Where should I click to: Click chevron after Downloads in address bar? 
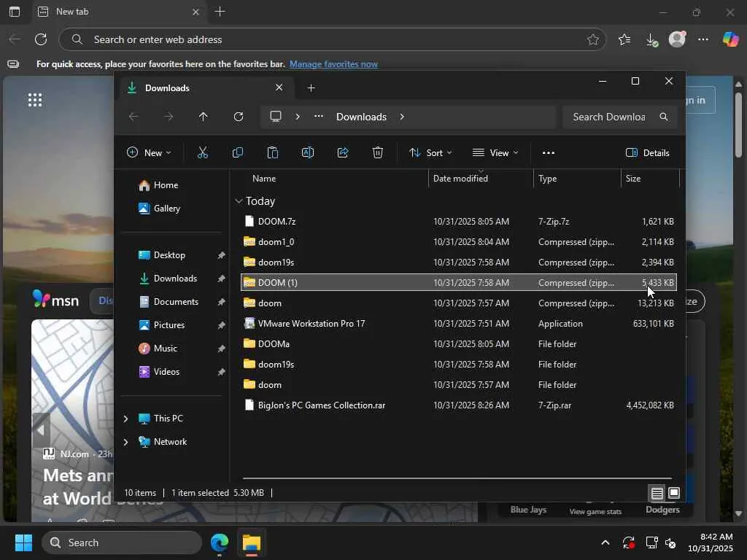coord(402,117)
